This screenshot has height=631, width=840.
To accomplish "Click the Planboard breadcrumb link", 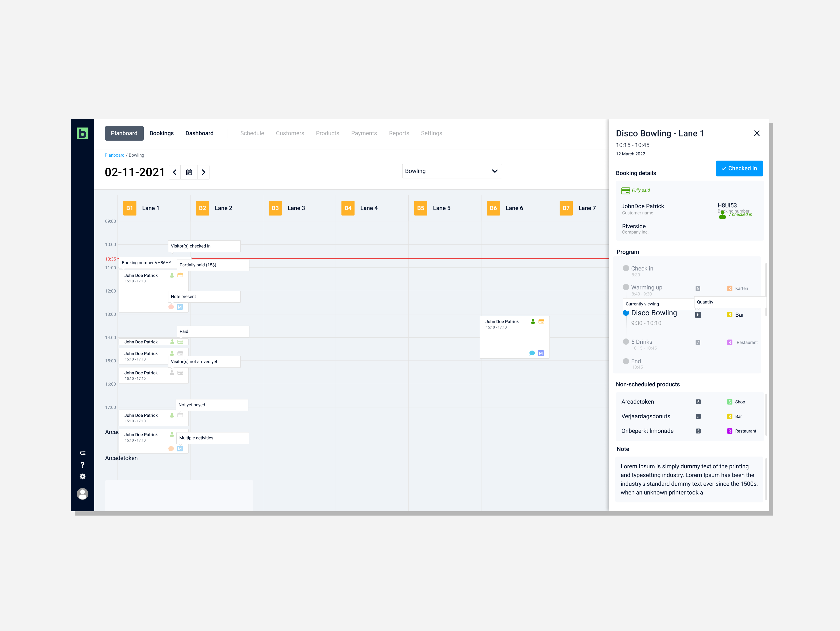I will [x=114, y=155].
